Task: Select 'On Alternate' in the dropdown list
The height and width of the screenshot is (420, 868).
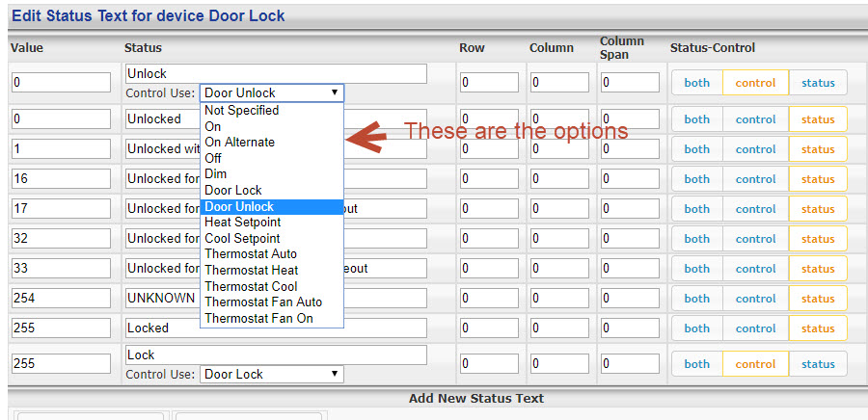Action: point(239,142)
